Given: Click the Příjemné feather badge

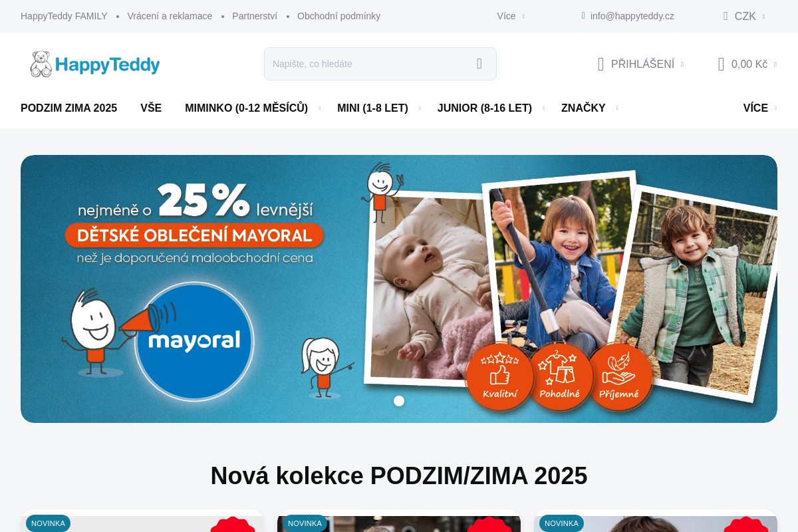Looking at the screenshot, I should point(618,376).
